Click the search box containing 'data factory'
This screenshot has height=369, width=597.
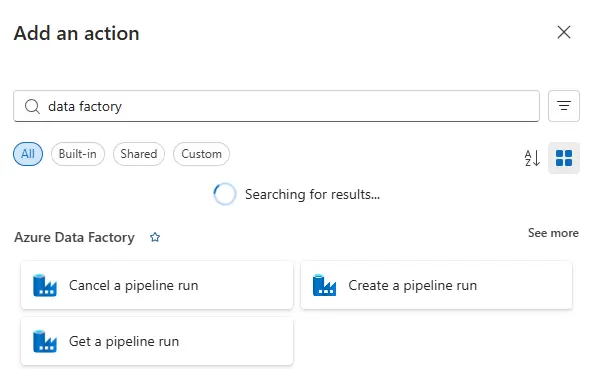click(276, 106)
